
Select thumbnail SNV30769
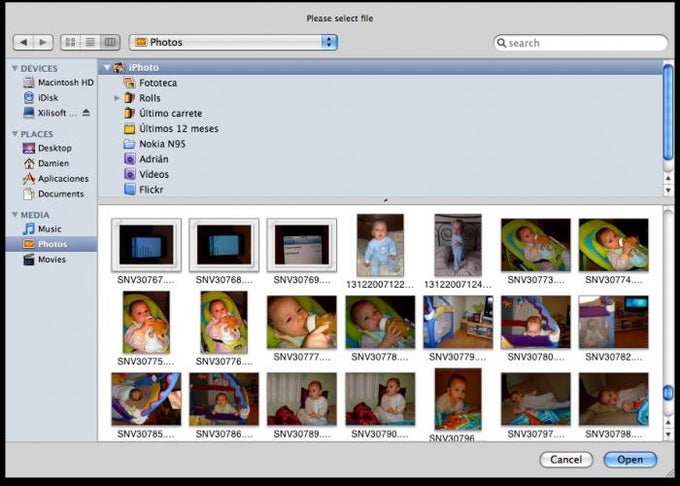pyautogui.click(x=302, y=245)
